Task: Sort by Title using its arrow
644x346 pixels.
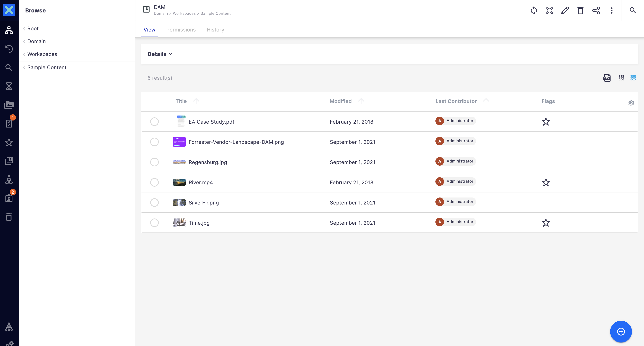Action: pyautogui.click(x=196, y=101)
